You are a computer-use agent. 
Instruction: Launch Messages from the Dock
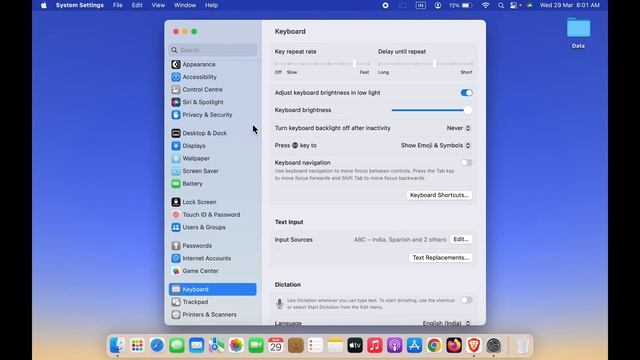177,346
